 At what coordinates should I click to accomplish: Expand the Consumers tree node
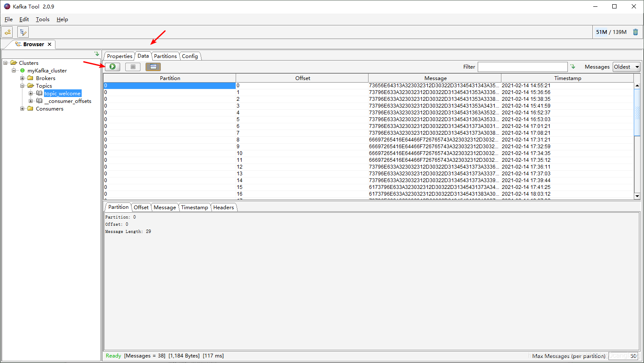pos(22,108)
